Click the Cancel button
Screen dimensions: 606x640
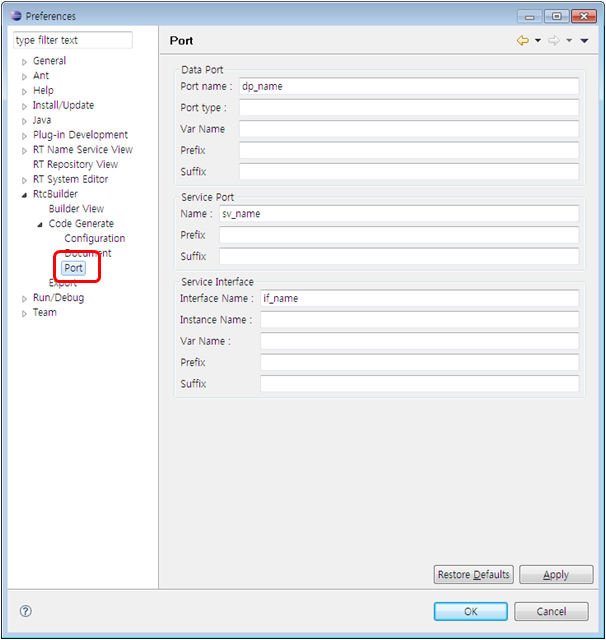point(551,611)
